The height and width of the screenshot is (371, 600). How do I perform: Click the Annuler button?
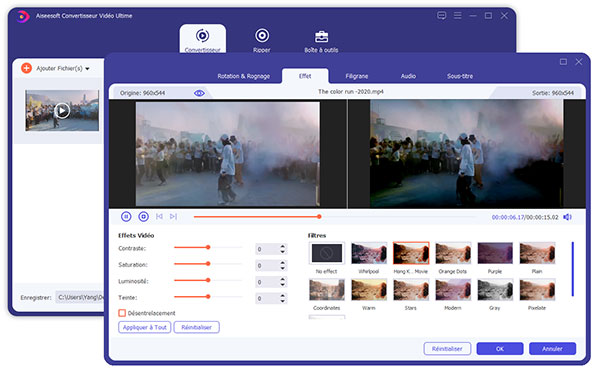click(x=552, y=349)
